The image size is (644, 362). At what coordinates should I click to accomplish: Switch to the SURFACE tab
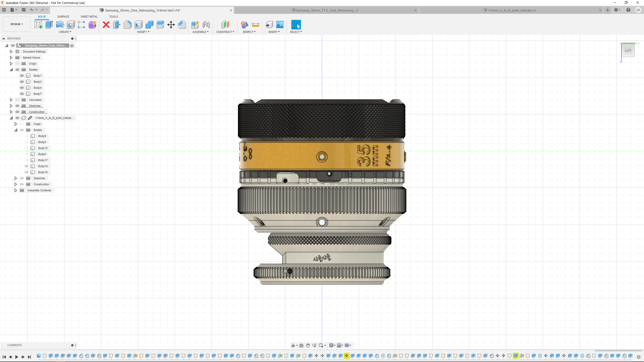click(x=63, y=17)
